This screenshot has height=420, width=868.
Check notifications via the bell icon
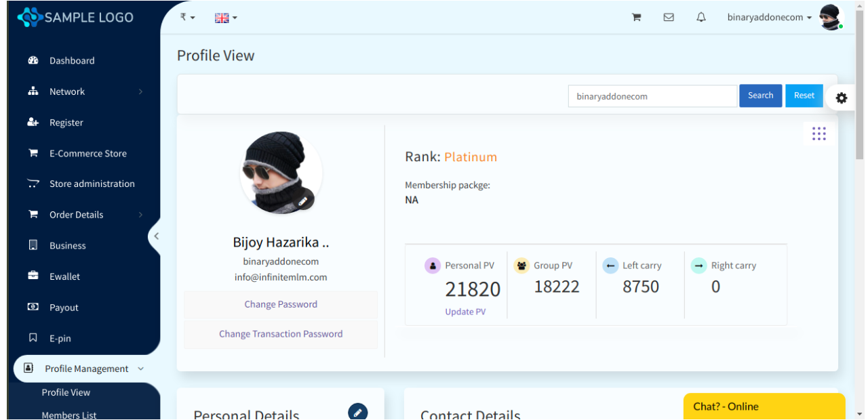[x=701, y=17]
